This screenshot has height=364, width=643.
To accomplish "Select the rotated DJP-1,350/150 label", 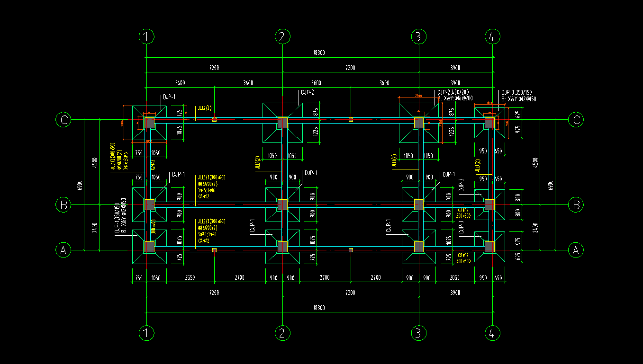I will coord(117,218).
